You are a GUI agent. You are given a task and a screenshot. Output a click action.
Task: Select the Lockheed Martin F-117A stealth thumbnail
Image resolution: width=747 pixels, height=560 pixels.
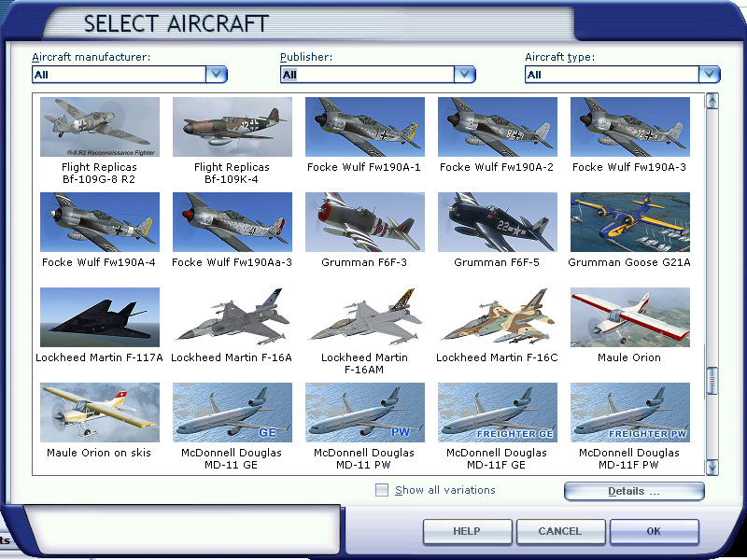[x=100, y=317]
